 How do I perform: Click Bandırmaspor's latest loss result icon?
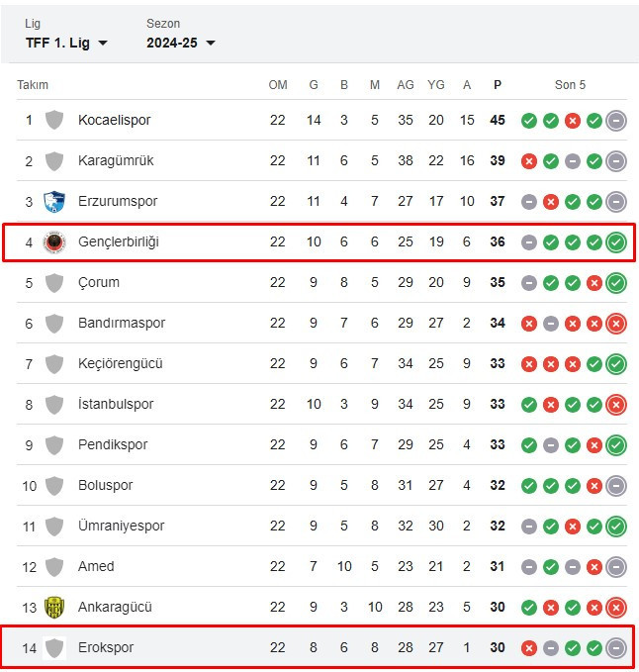point(616,324)
